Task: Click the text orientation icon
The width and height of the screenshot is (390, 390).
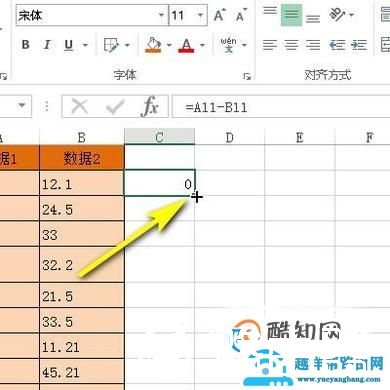Action: (337, 15)
